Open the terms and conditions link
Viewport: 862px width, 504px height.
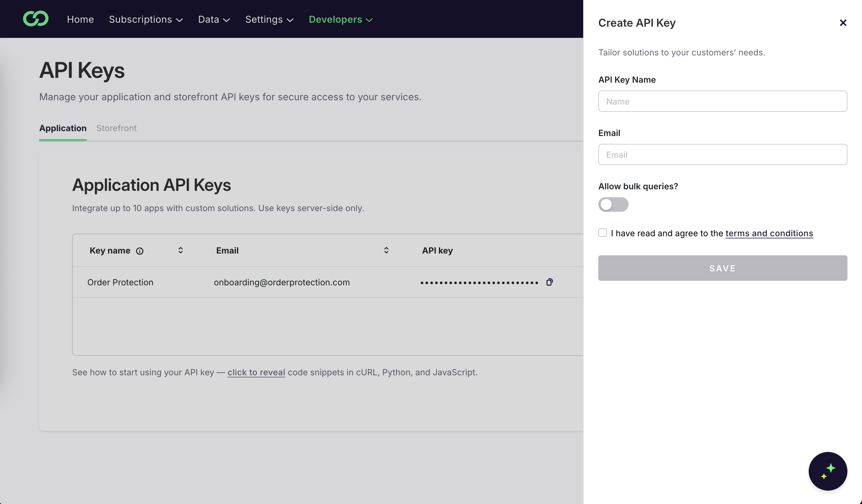tap(769, 233)
